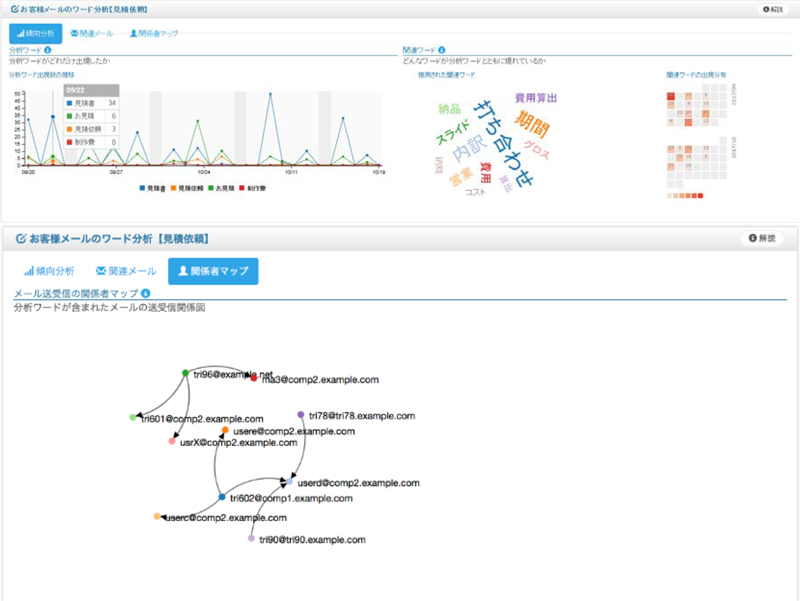Click edit icon beside top panel title
The height and width of the screenshot is (601, 800).
point(14,9)
